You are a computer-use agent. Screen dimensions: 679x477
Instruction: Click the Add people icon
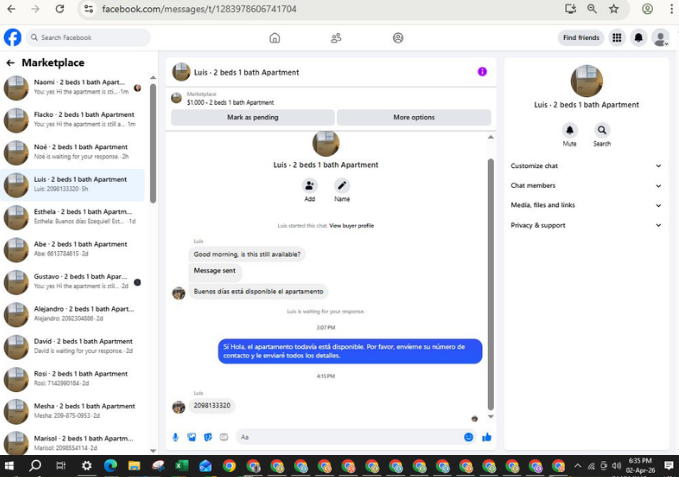[310, 186]
